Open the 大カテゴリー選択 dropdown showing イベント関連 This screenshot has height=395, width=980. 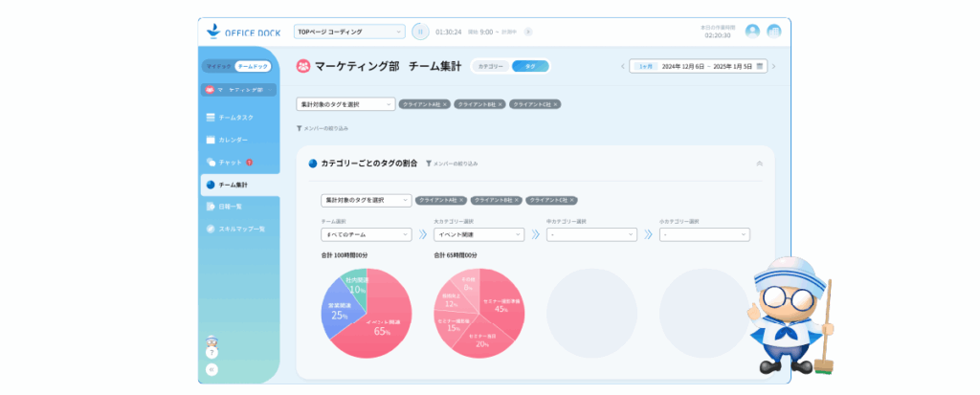pos(479,234)
